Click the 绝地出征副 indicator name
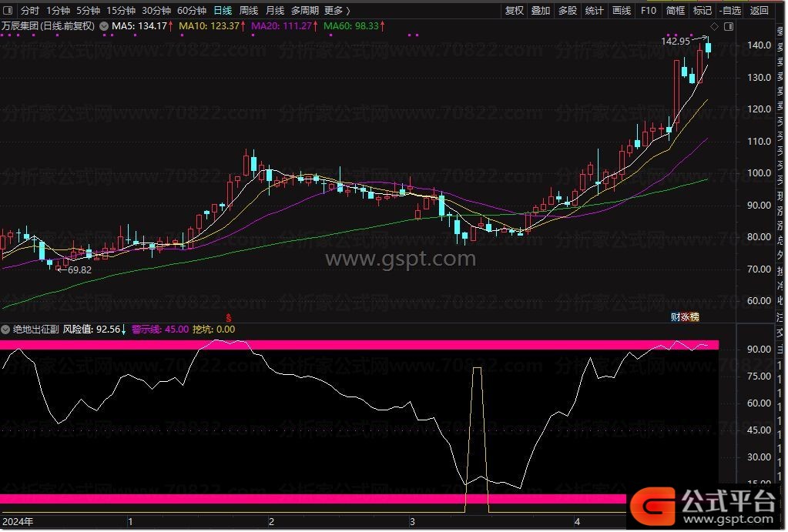The height and width of the screenshot is (532, 788). coord(35,330)
